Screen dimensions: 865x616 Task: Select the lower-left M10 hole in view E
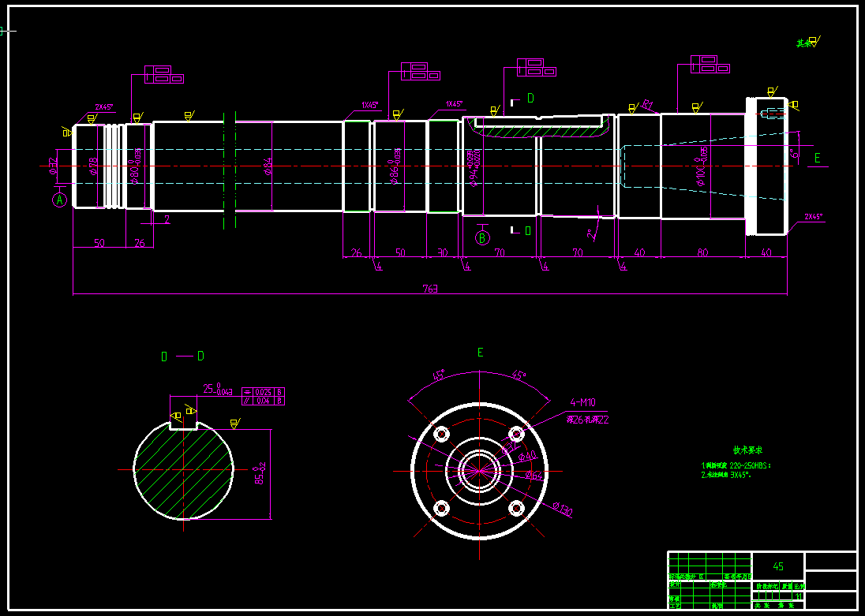coord(442,507)
